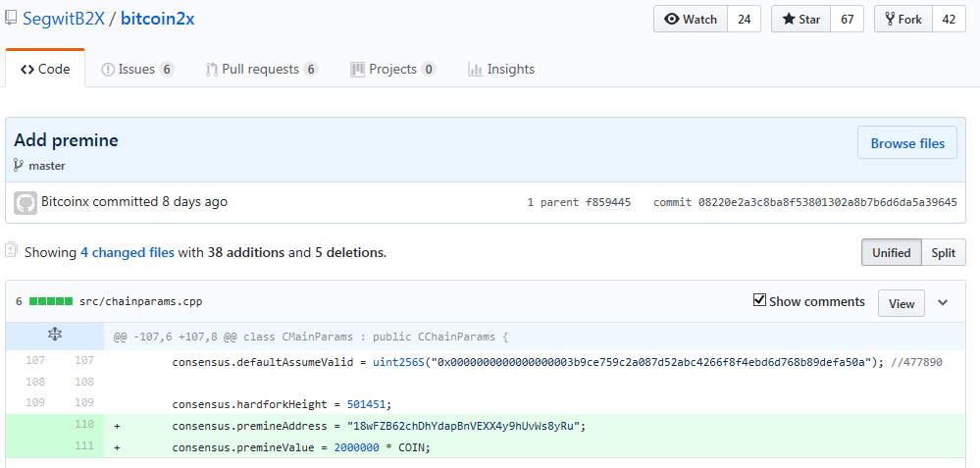Expand hidden lines with the unfold icon
The width and height of the screenshot is (980, 468).
pyautogui.click(x=54, y=335)
